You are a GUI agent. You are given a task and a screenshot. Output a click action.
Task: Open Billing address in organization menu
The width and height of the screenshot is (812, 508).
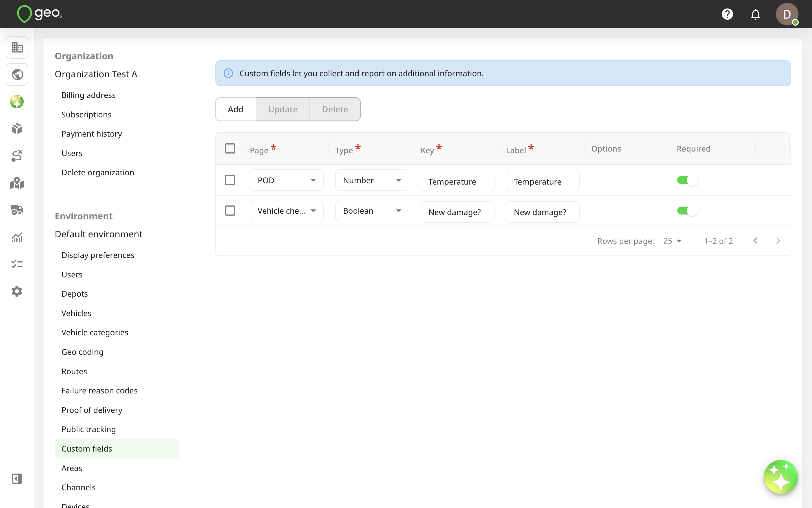click(89, 95)
